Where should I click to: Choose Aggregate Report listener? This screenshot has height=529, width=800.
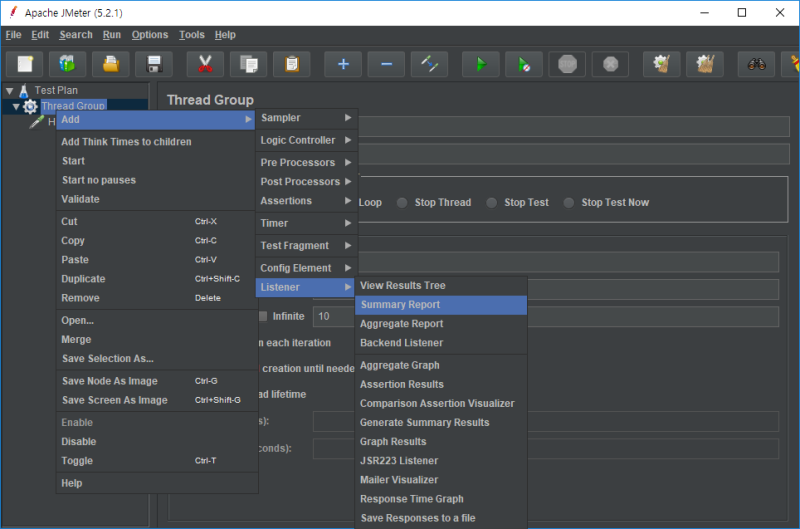(441, 324)
